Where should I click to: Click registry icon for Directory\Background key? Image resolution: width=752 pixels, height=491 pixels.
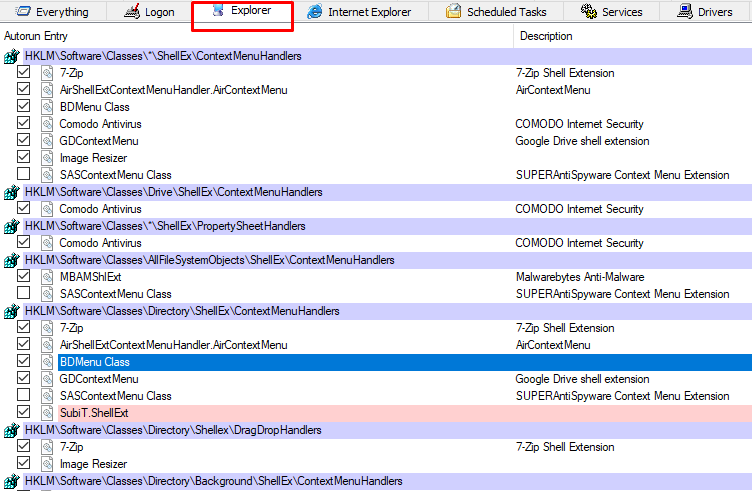click(12, 481)
